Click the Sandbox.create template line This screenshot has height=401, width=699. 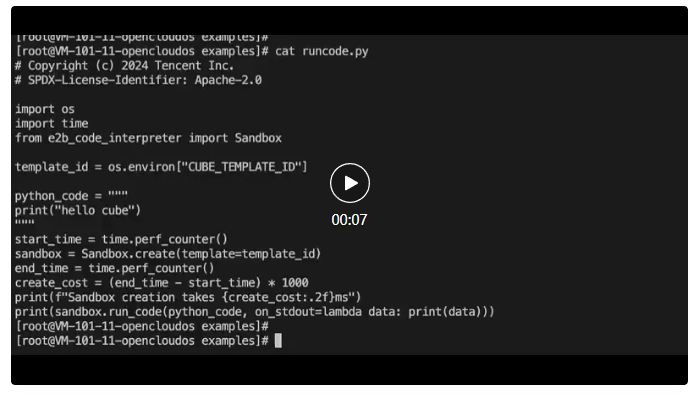pos(168,254)
